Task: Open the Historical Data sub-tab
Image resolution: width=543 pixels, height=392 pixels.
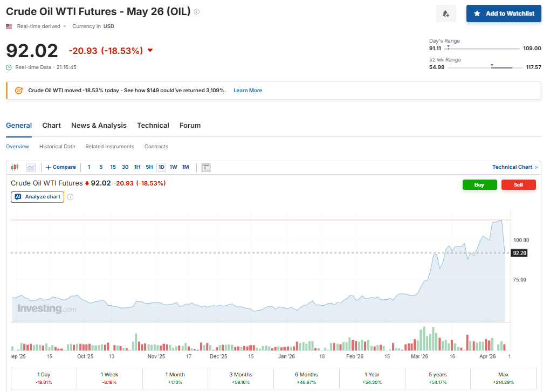Action: tap(57, 147)
